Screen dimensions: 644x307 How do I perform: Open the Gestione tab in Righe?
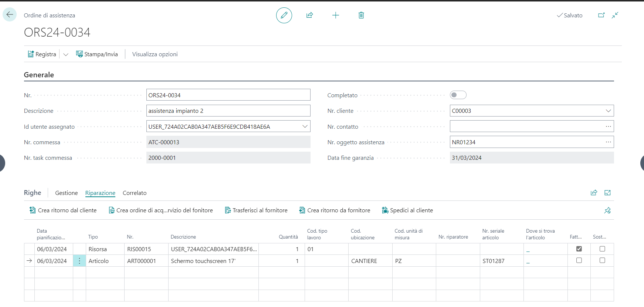67,193
